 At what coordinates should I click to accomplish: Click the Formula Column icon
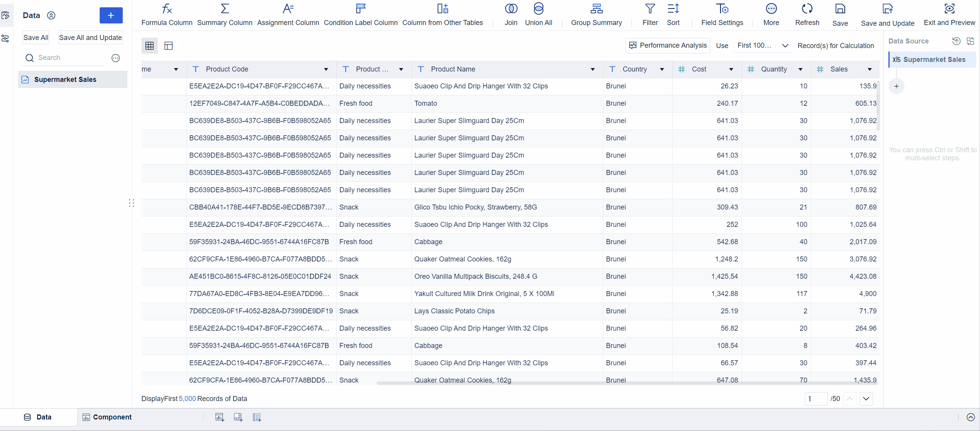pos(167,9)
